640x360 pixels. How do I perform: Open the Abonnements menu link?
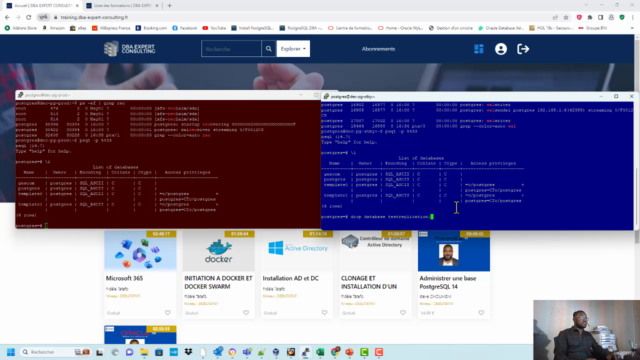[378, 49]
